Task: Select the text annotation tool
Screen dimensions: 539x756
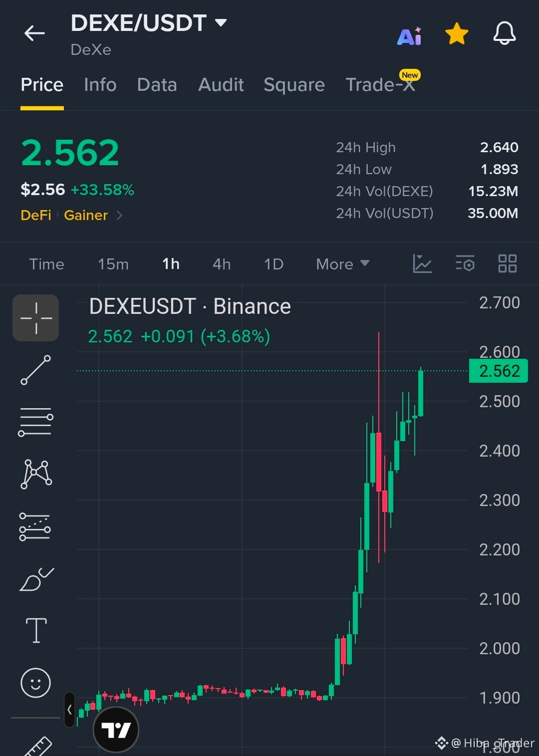Action: point(36,630)
